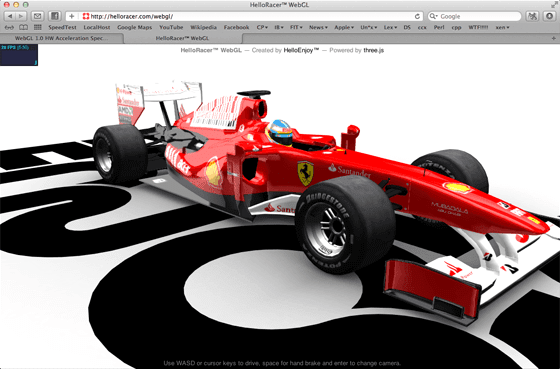The width and height of the screenshot is (560, 369).
Task: Open Top Sites grid icon
Action: (x=38, y=28)
